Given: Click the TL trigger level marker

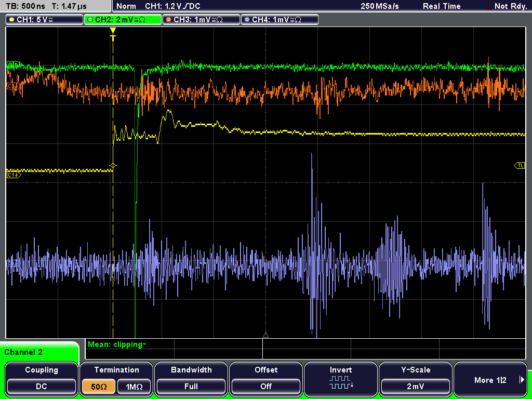Looking at the screenshot, I should (x=520, y=166).
